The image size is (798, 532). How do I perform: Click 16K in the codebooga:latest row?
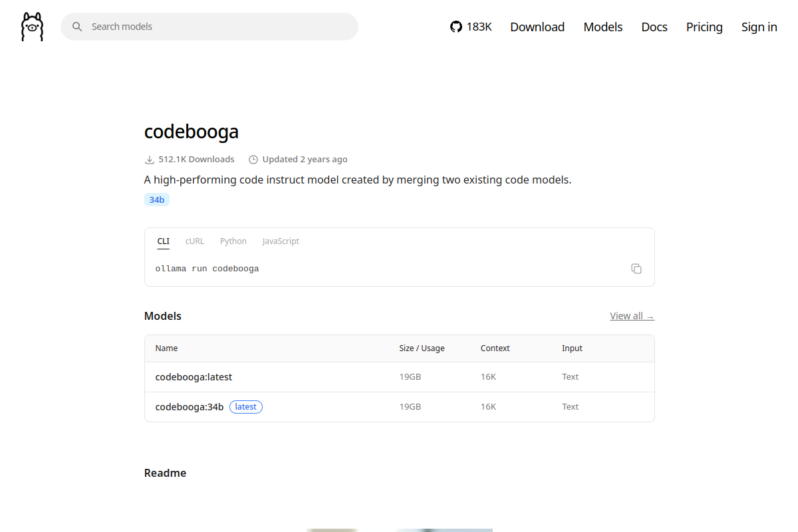pyautogui.click(x=489, y=377)
